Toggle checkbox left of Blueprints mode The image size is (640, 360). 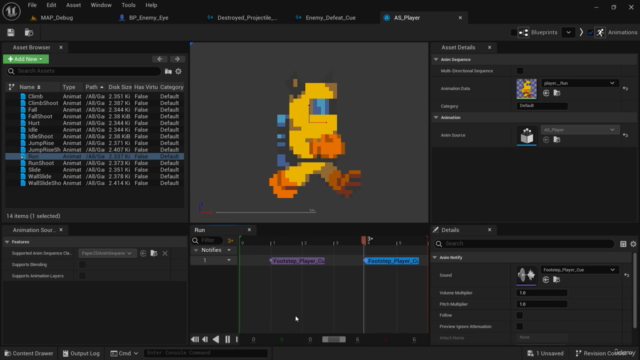coord(513,33)
